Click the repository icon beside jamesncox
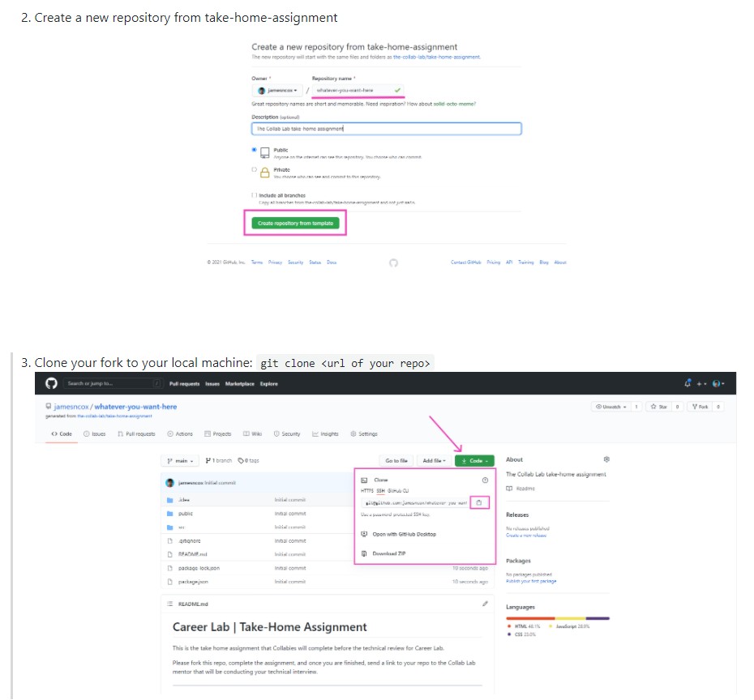This screenshot has height=700, width=754. coord(49,407)
